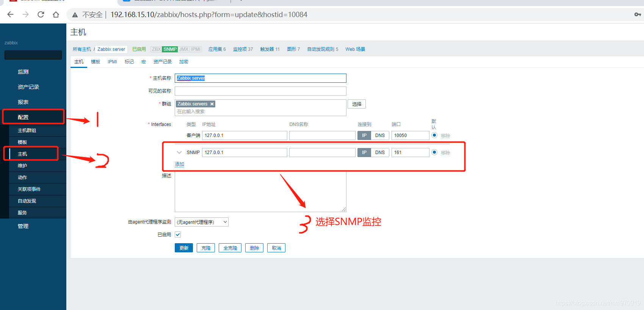This screenshot has height=310, width=644.
Task: Click the 描述 description text area
Action: point(260,192)
